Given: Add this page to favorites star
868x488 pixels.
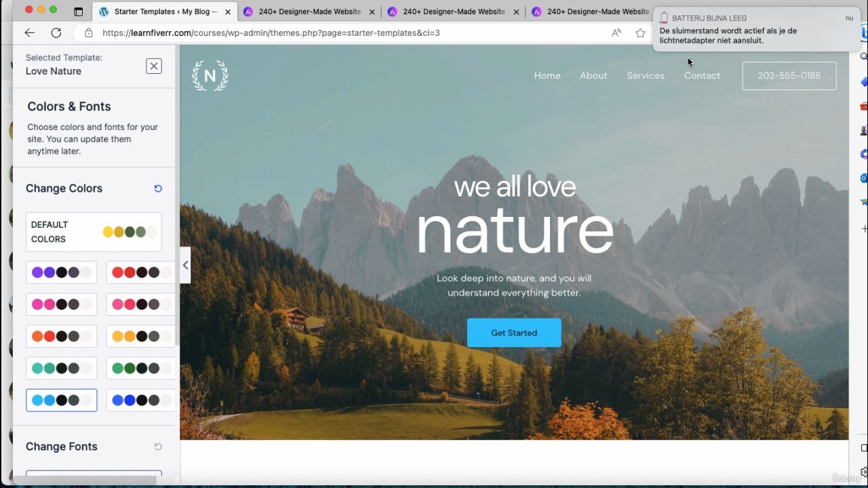Looking at the screenshot, I should pos(640,33).
